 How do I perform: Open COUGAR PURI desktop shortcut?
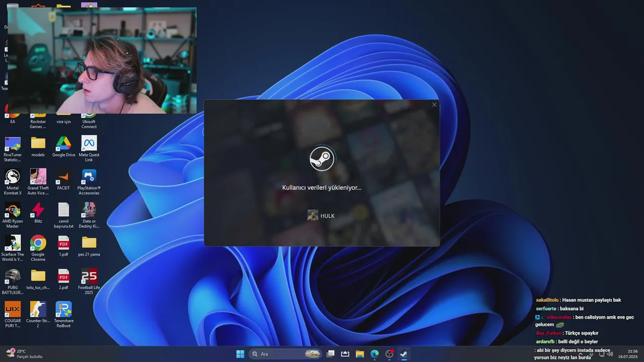[x=13, y=315]
